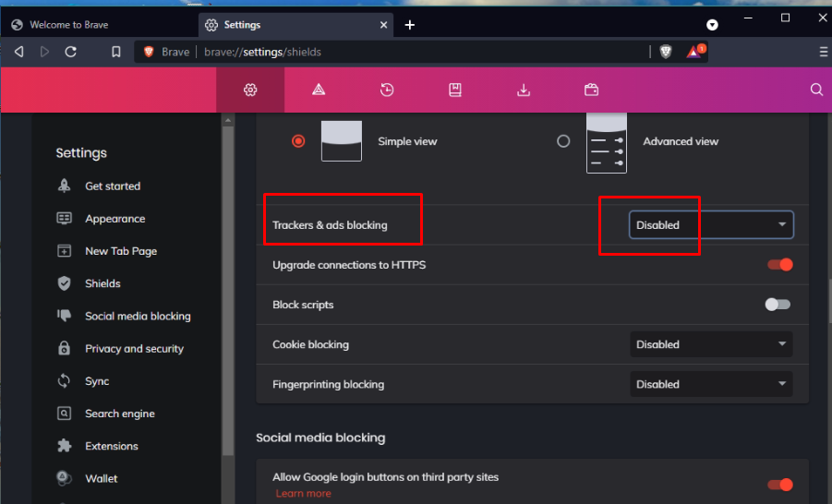
Task: Open Trackers & ads blocking dropdown
Action: click(711, 225)
